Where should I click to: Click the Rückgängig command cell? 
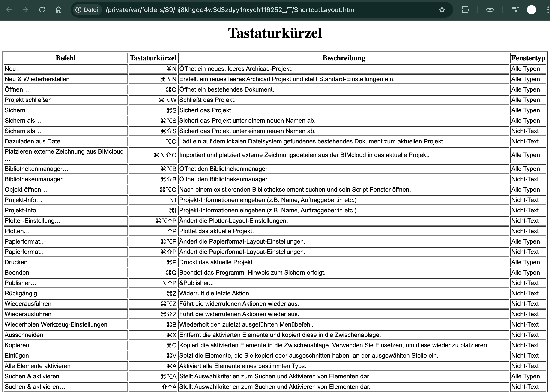(66, 294)
